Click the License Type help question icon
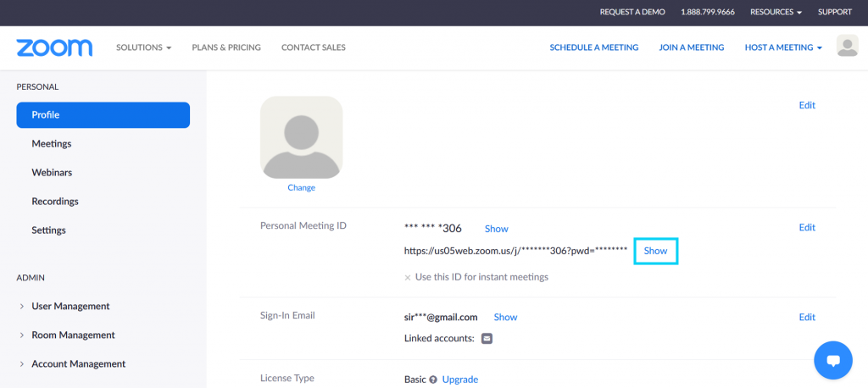868x388 pixels. pyautogui.click(x=433, y=380)
